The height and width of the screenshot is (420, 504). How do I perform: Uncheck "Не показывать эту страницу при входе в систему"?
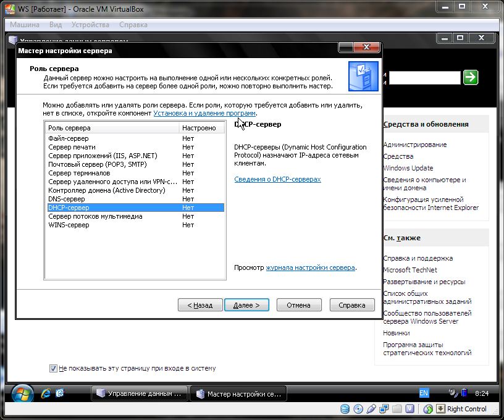point(53,368)
